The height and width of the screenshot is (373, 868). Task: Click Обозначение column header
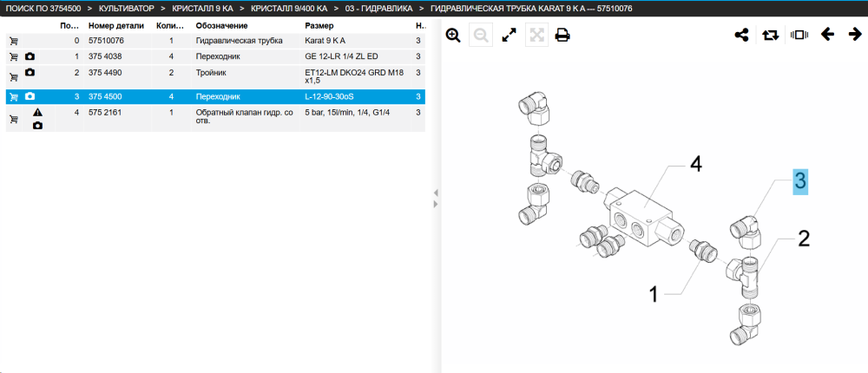[221, 26]
